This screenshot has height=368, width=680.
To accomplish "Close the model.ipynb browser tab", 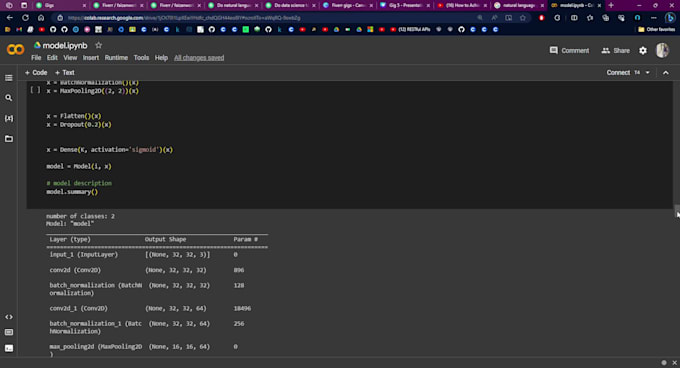I will click(599, 5).
